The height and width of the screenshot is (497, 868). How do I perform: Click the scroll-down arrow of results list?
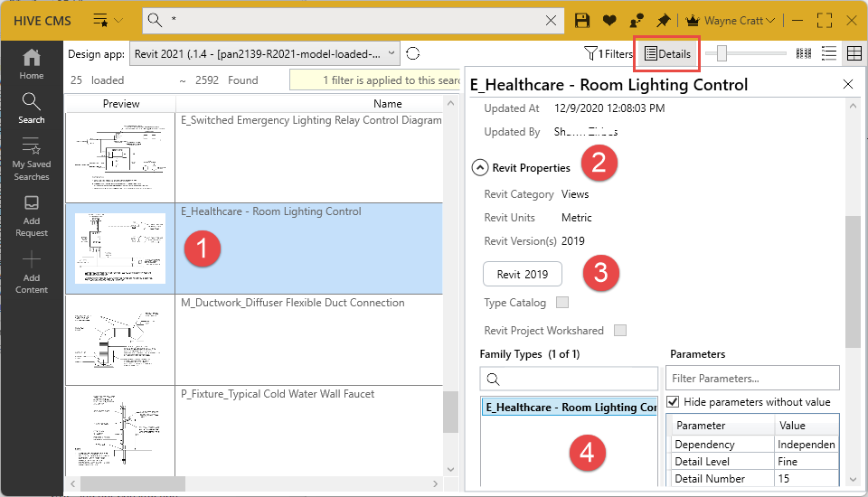point(450,469)
